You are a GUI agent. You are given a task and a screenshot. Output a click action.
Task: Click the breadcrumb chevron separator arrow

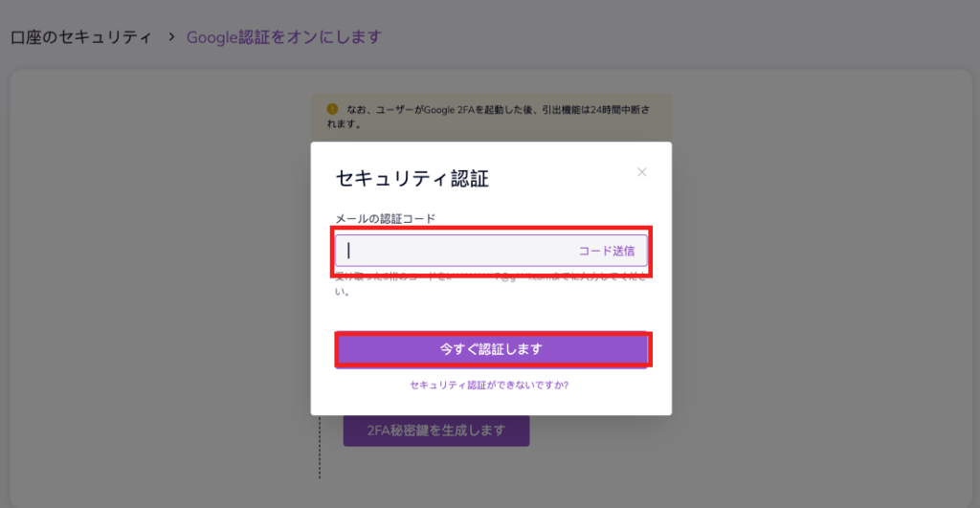tap(171, 37)
